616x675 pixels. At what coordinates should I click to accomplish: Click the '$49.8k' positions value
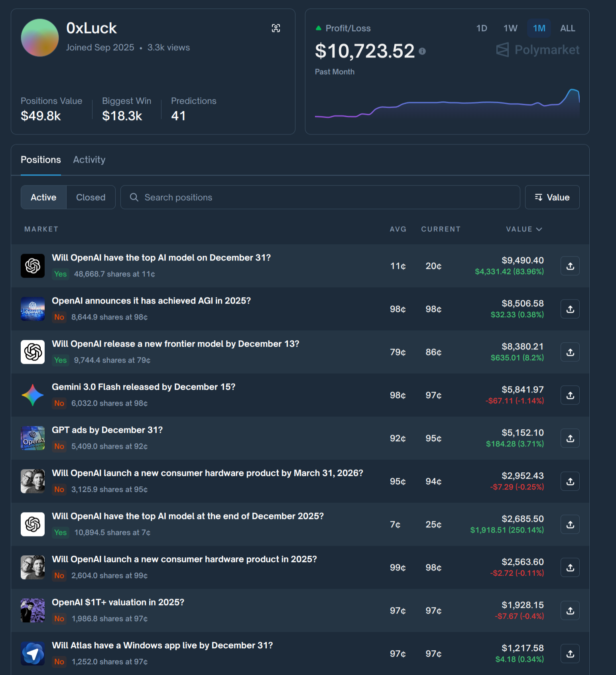pyautogui.click(x=41, y=116)
